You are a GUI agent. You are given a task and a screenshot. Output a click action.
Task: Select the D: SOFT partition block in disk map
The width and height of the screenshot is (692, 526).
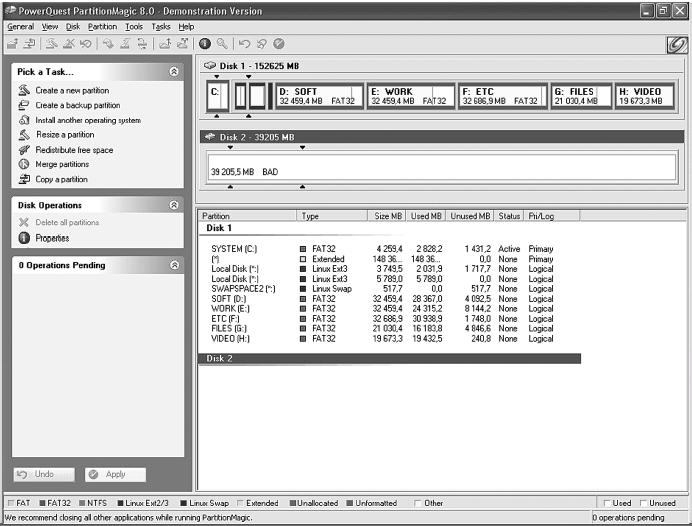click(318, 96)
